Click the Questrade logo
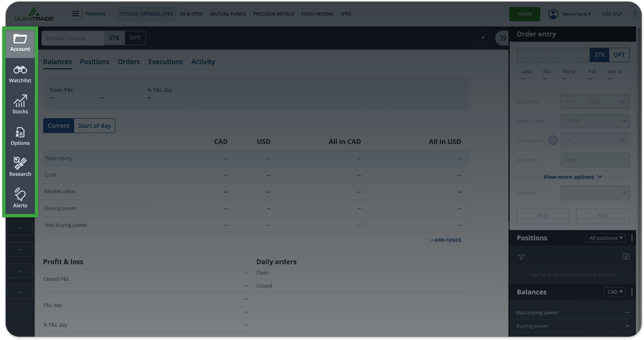The height and width of the screenshot is (340, 644). click(x=34, y=14)
